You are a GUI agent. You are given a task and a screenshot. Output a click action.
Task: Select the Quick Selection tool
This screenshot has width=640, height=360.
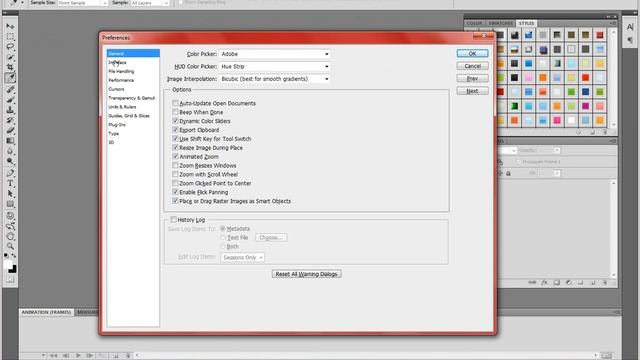[10, 57]
